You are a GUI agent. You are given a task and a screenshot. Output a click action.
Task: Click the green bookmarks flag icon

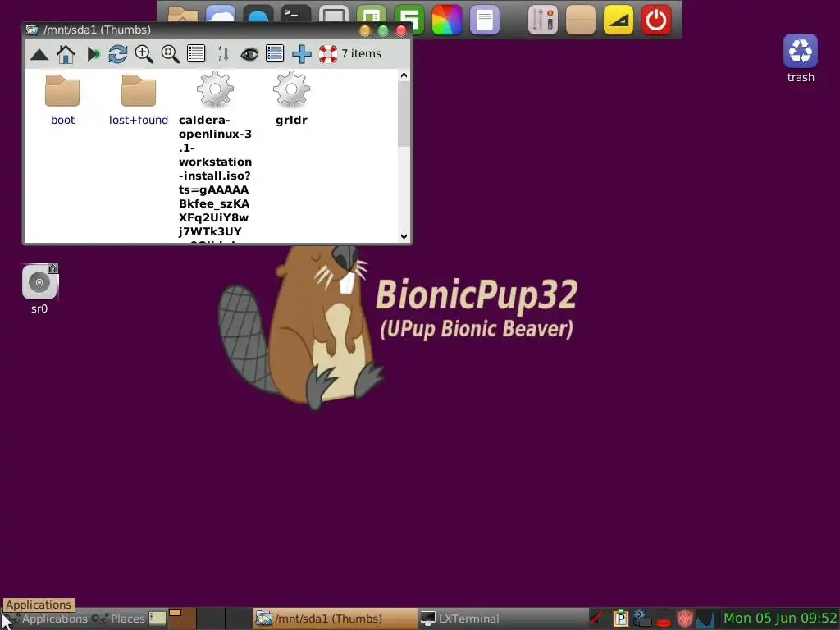pos(94,54)
